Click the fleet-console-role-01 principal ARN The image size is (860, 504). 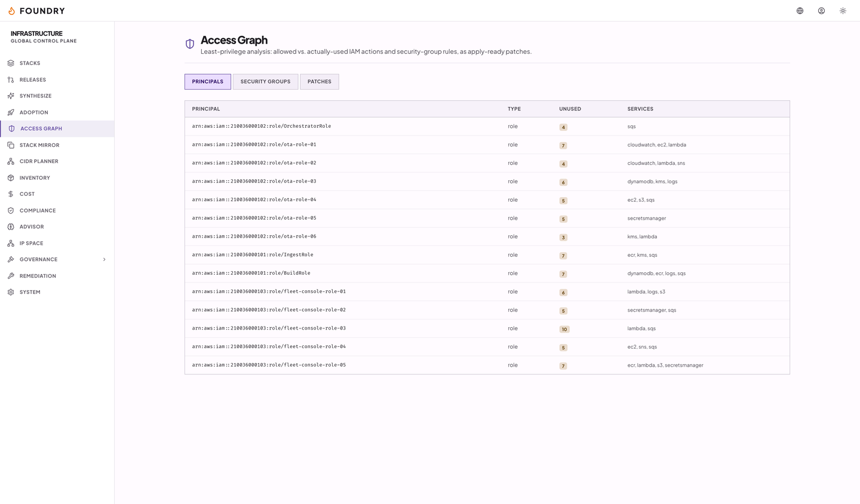(x=269, y=291)
